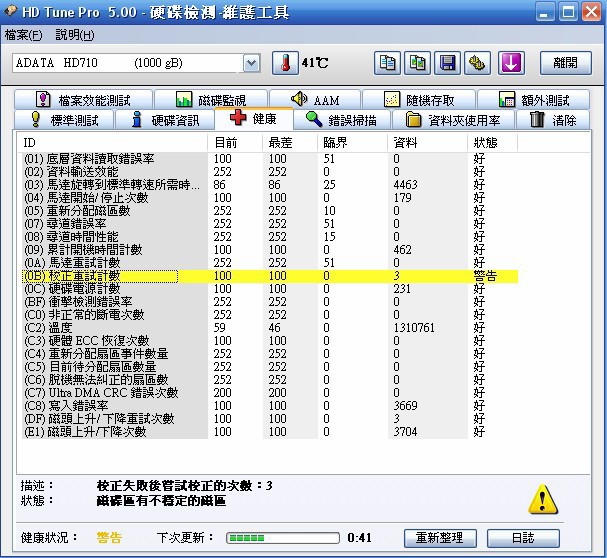The width and height of the screenshot is (607, 558).
Task: Select the (09) 累計開機時間計數 row
Action: point(269,250)
